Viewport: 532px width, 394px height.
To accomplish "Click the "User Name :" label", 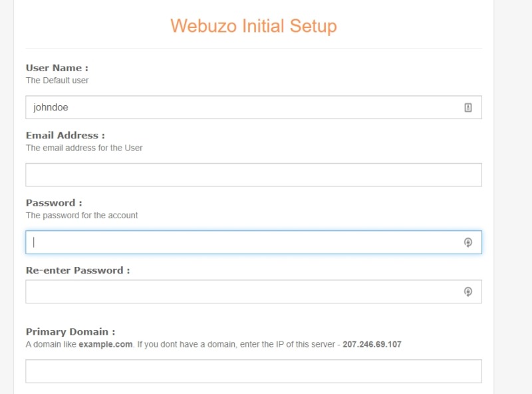I will point(57,68).
